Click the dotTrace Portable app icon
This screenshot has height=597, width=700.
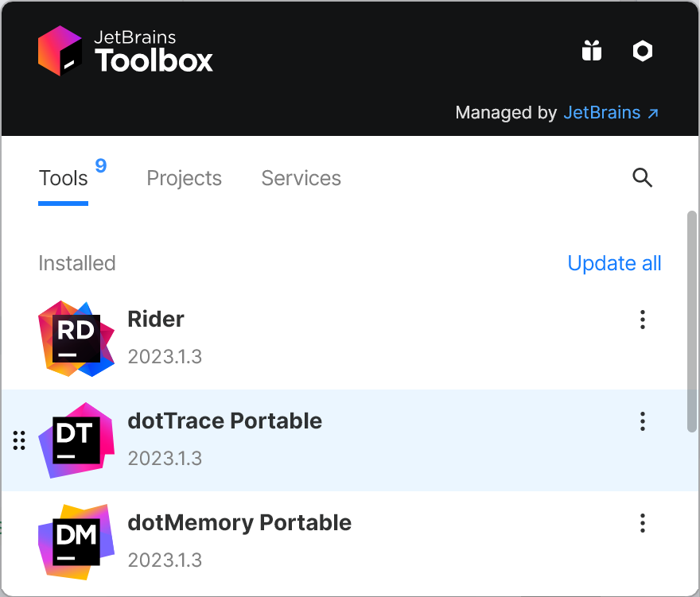click(x=76, y=440)
